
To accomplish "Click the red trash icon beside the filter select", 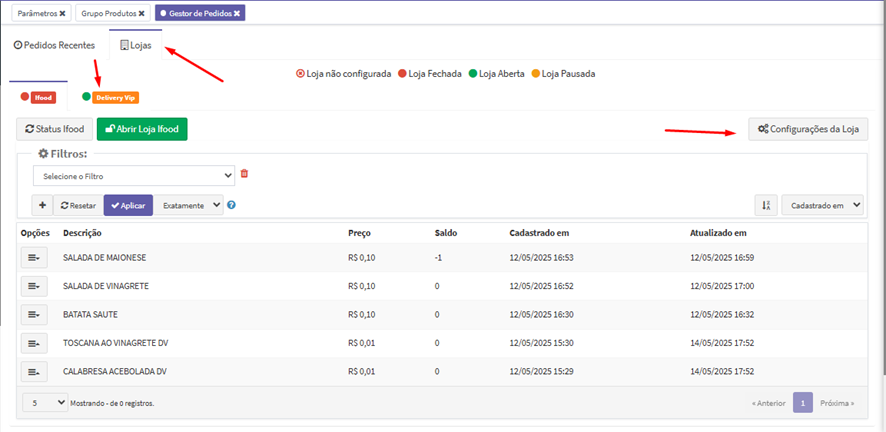I will pyautogui.click(x=244, y=174).
